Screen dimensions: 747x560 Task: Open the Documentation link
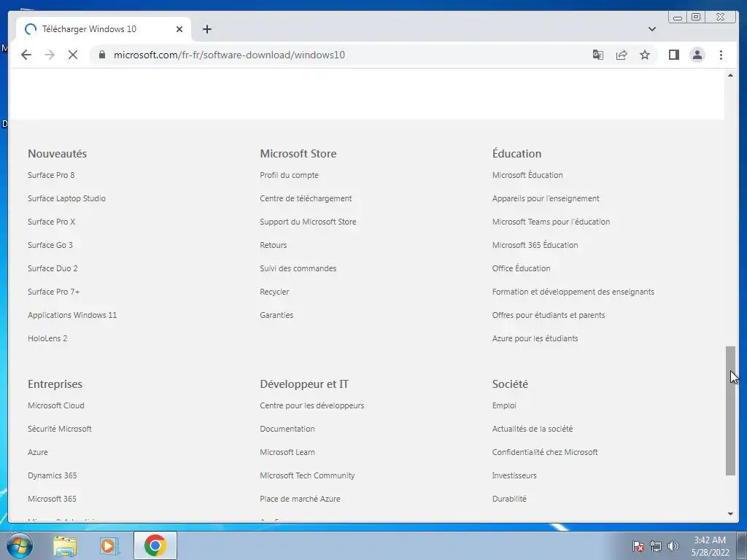pos(287,429)
